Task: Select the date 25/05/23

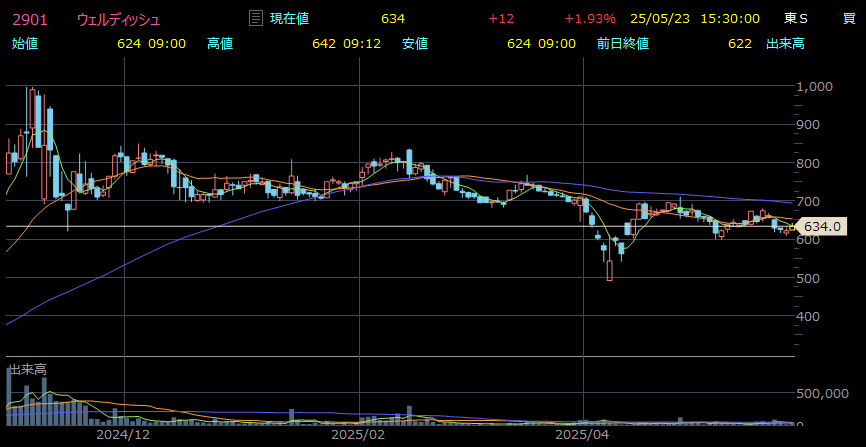Action: tap(660, 19)
